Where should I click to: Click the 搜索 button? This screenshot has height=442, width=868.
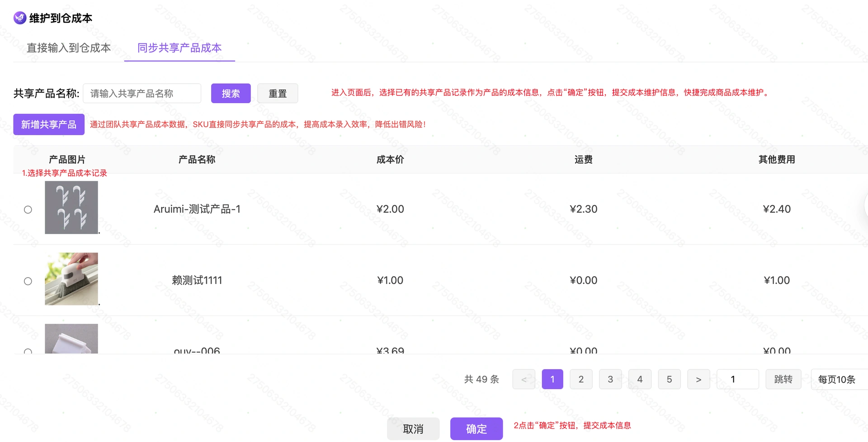(231, 94)
